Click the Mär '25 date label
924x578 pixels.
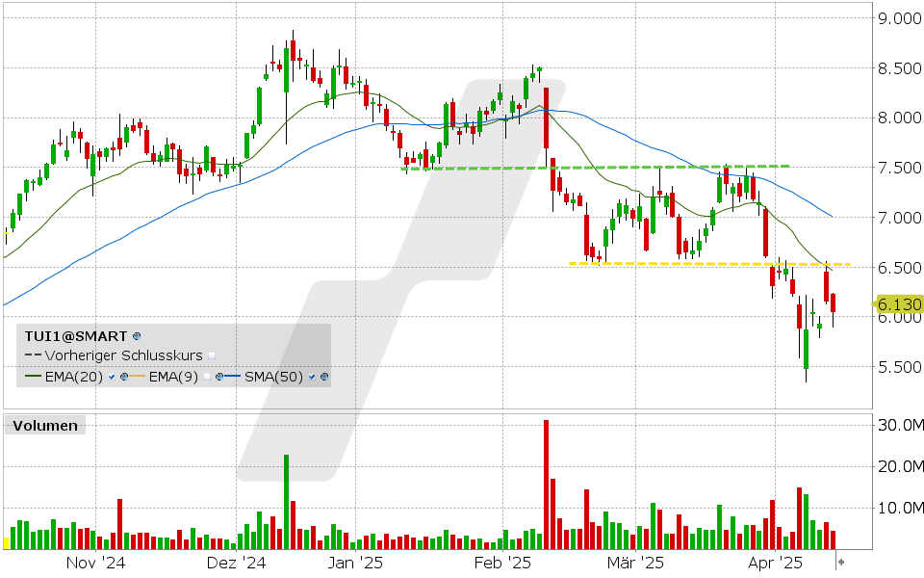point(636,563)
